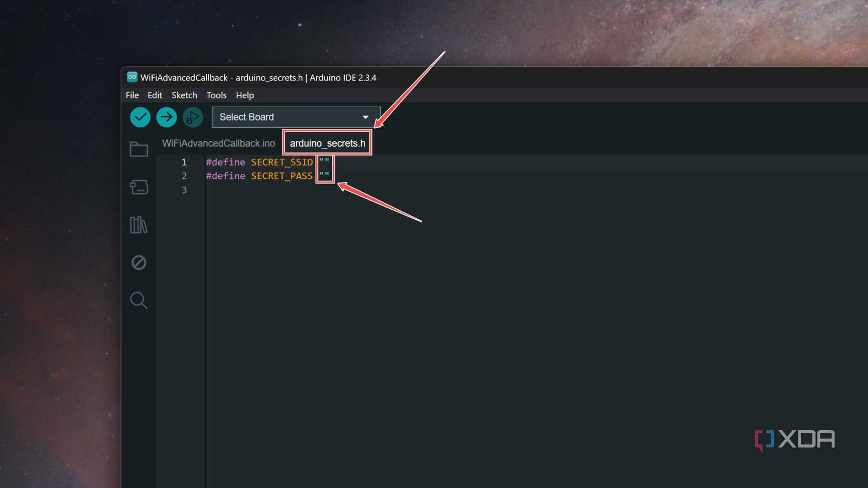Open the Boards Manager panel
Screen dimensions: 868x488
point(138,187)
